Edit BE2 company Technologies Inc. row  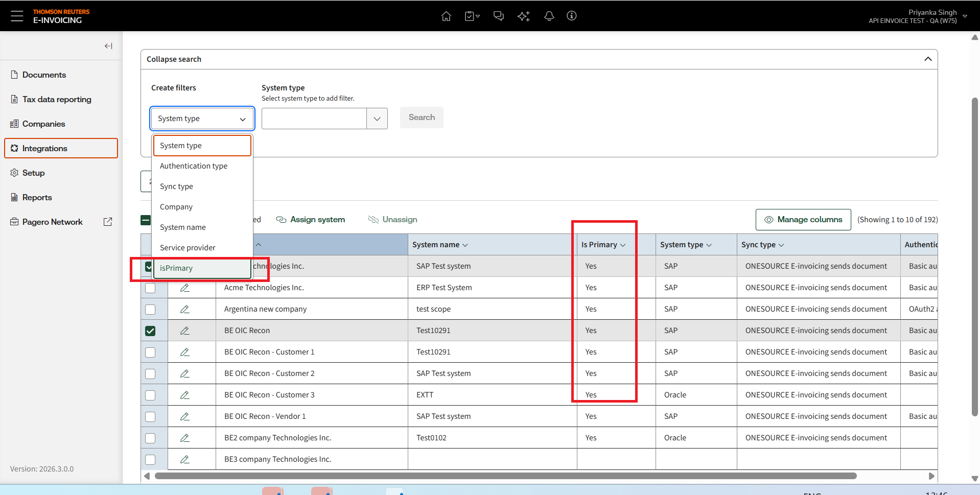tap(185, 438)
